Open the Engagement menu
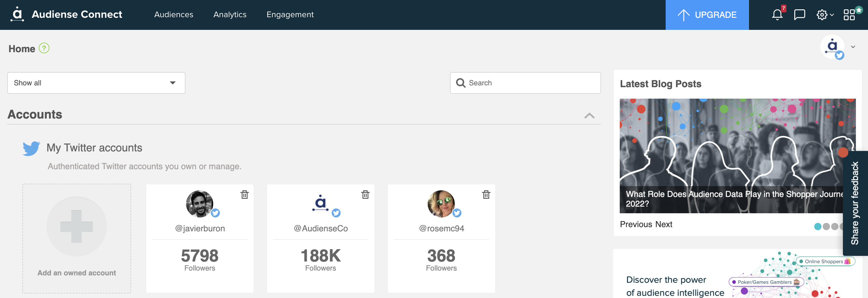Viewport: 868px width, 298px height. coord(290,14)
